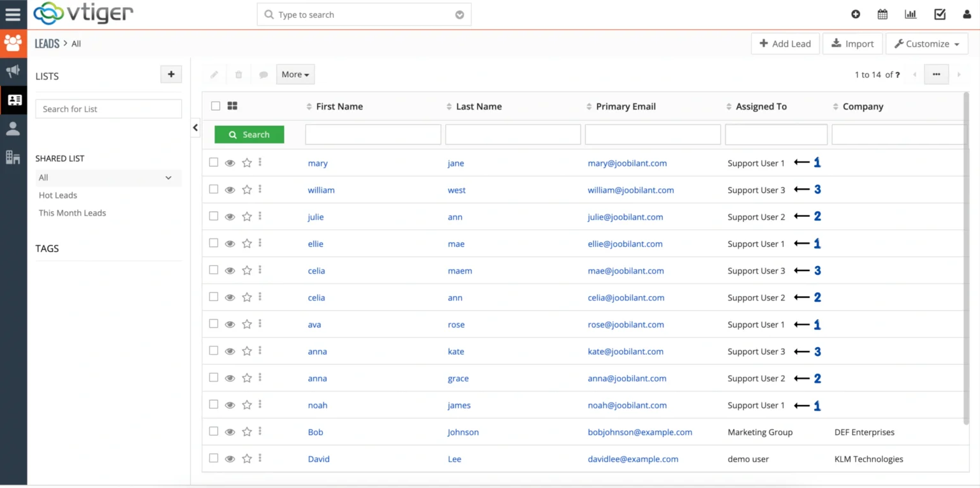Screen dimensions: 980x488
Task: Click the Add Lead button
Action: coord(785,43)
